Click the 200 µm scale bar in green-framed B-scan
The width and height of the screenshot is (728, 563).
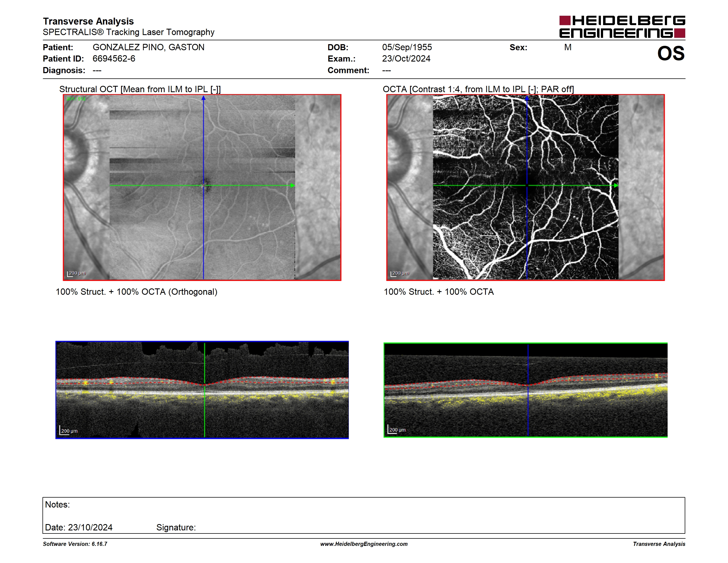(396, 429)
